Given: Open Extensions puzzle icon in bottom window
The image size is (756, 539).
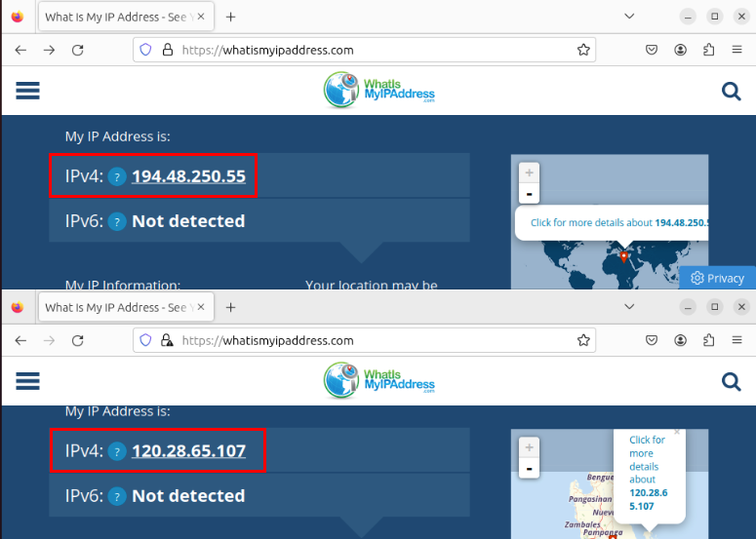Looking at the screenshot, I should 709,340.
